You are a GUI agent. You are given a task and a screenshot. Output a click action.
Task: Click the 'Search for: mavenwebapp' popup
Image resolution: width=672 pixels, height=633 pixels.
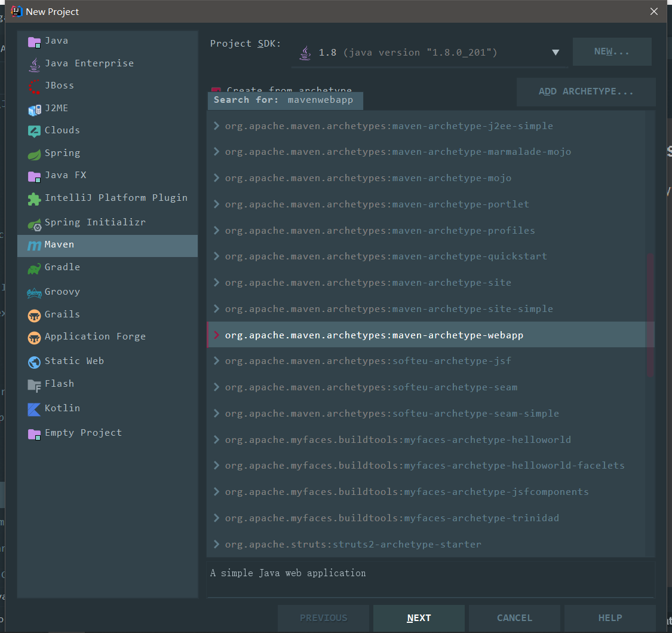tap(285, 100)
